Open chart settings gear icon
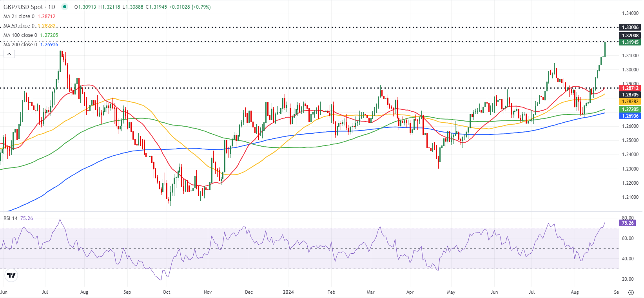Screen dimensions: 644x298 coord(631,292)
